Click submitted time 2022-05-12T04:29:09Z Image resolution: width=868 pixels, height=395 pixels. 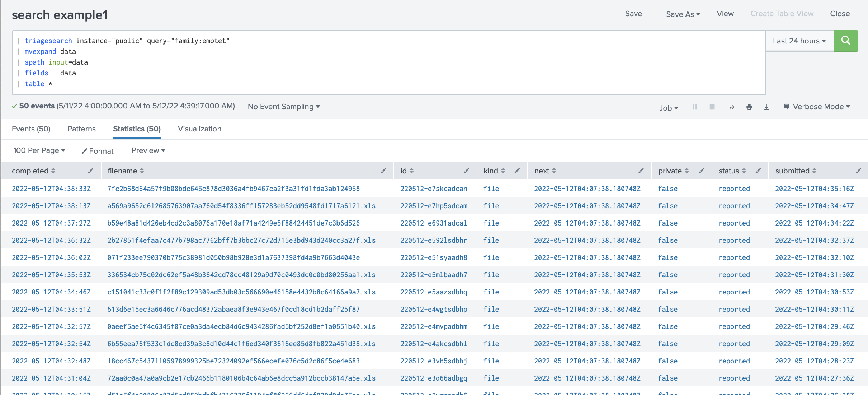(x=815, y=344)
